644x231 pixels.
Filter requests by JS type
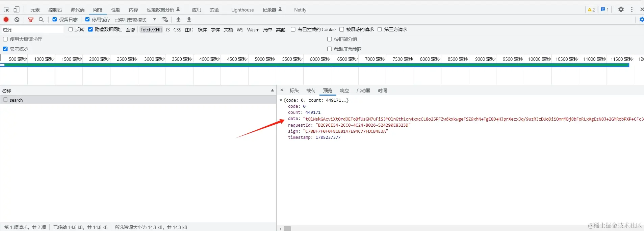point(168,30)
